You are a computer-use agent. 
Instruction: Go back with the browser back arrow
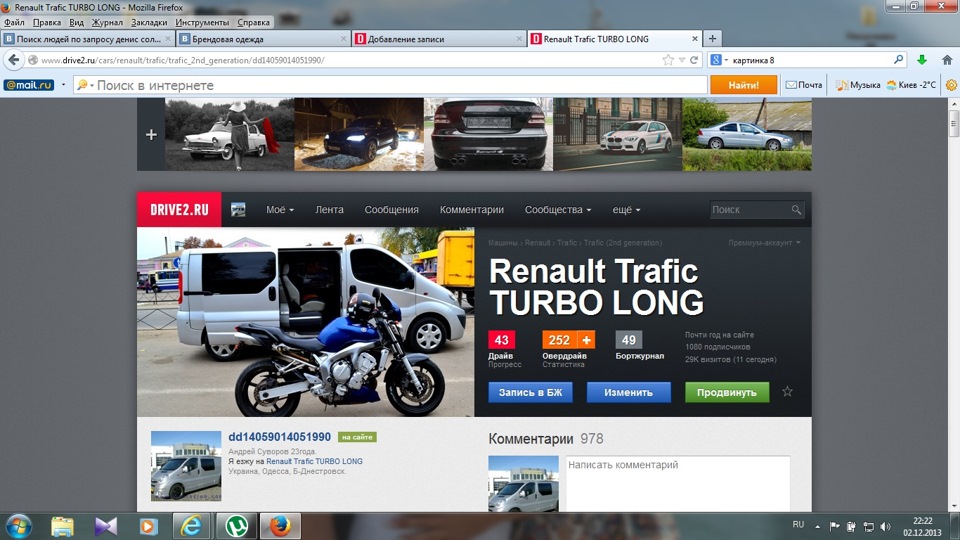tap(14, 60)
